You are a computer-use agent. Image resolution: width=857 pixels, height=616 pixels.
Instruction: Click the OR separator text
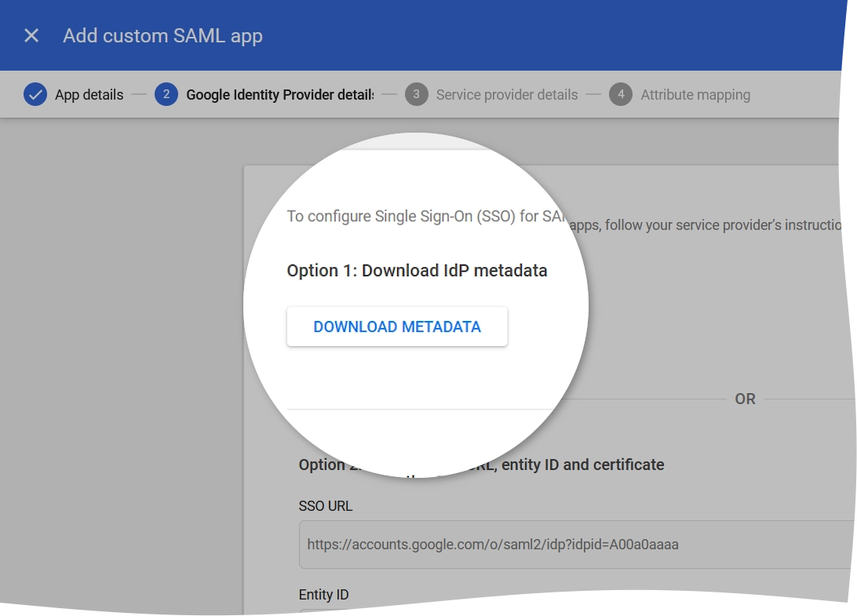[x=745, y=399]
